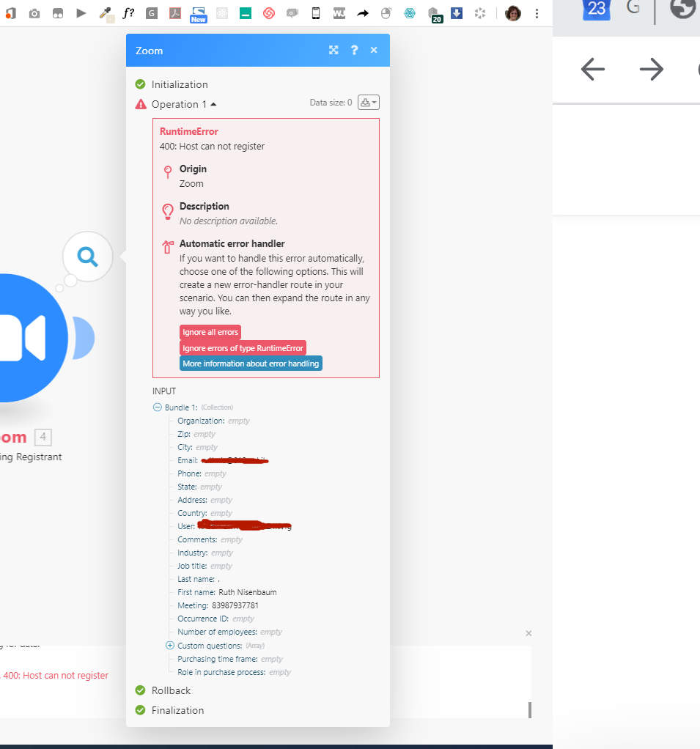
Task: Click the Rollback step
Action: pos(171,690)
